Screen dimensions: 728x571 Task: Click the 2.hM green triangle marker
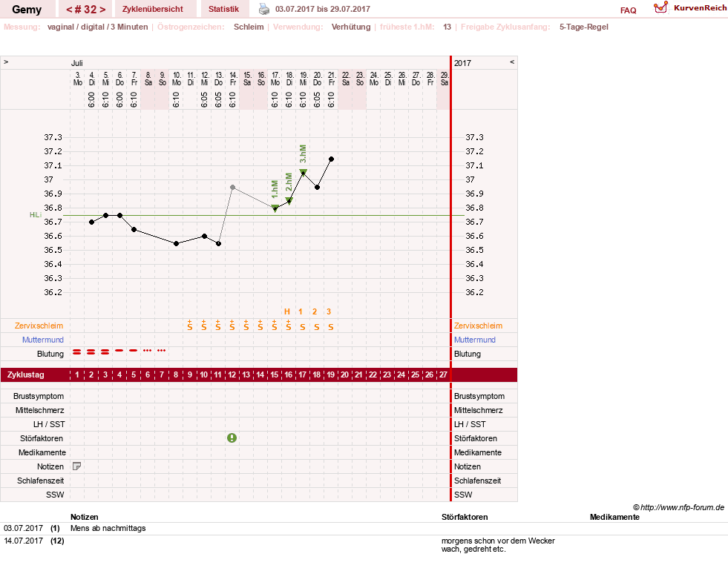(289, 201)
